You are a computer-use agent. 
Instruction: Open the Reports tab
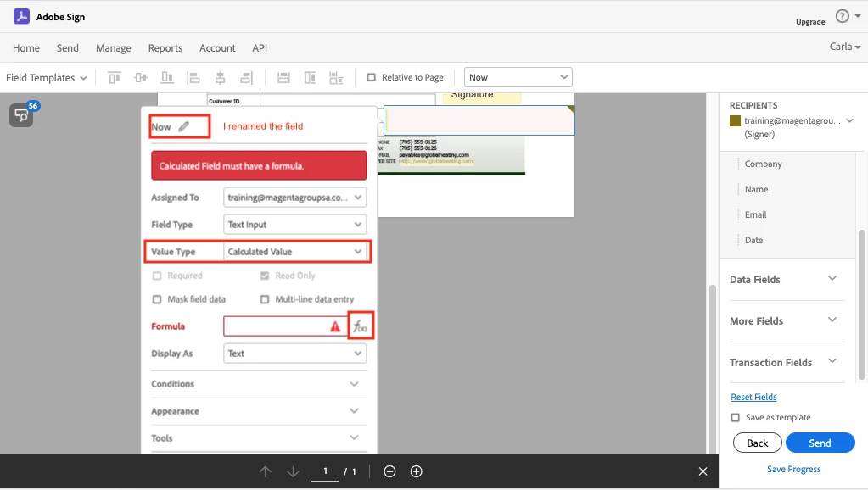[165, 48]
